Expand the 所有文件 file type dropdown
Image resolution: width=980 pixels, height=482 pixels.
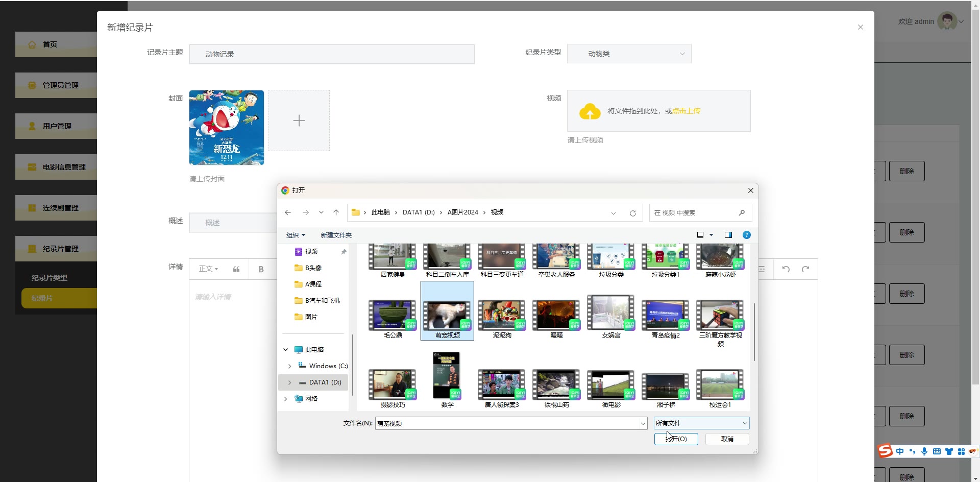click(x=701, y=423)
